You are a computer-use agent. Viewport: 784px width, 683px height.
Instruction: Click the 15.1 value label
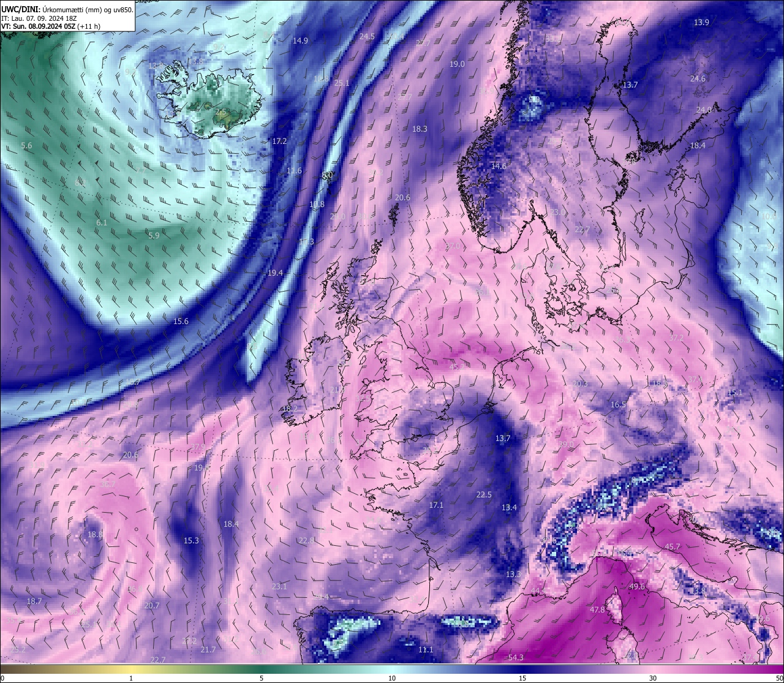point(735,393)
